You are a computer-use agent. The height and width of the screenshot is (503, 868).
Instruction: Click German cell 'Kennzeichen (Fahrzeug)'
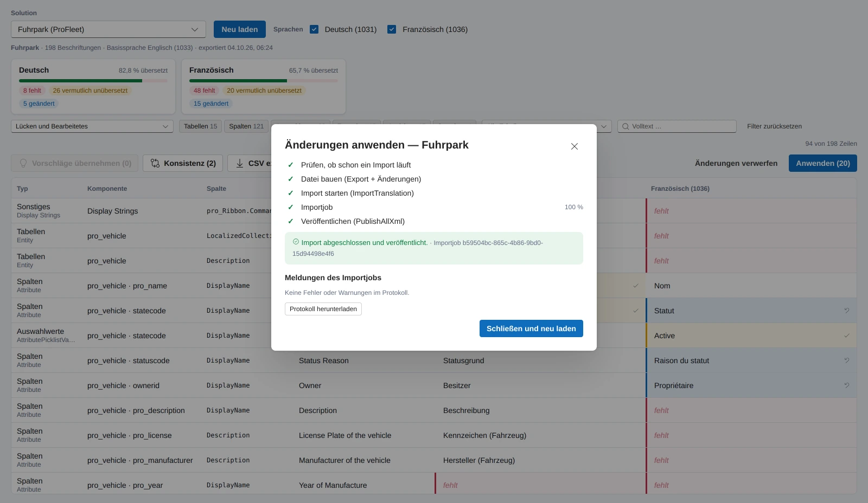click(540, 435)
